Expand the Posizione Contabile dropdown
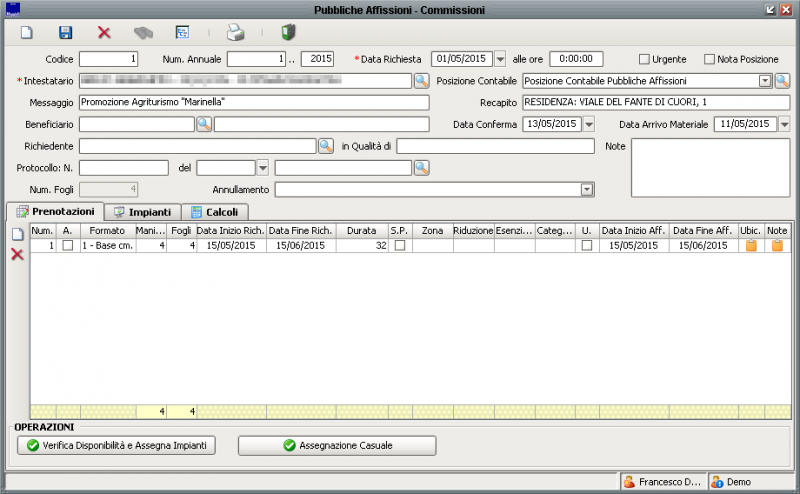Screen dimensions: 800x494 pos(765,80)
